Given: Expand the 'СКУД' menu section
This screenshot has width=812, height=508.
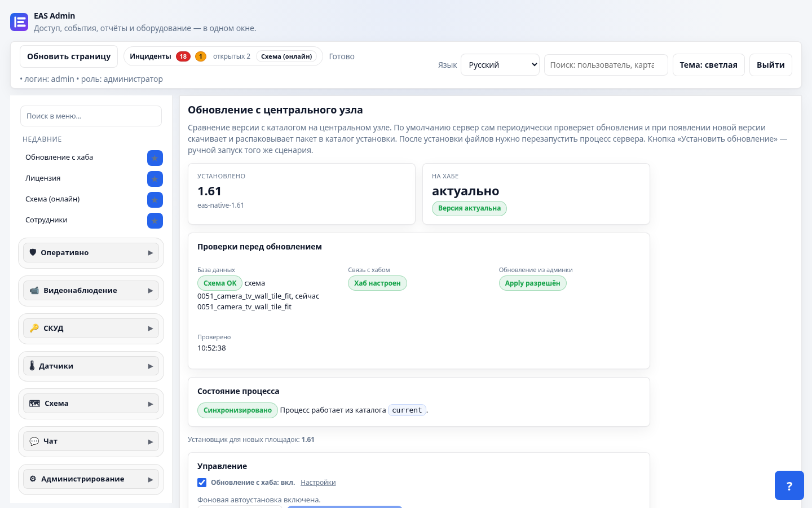Looking at the screenshot, I should point(91,329).
